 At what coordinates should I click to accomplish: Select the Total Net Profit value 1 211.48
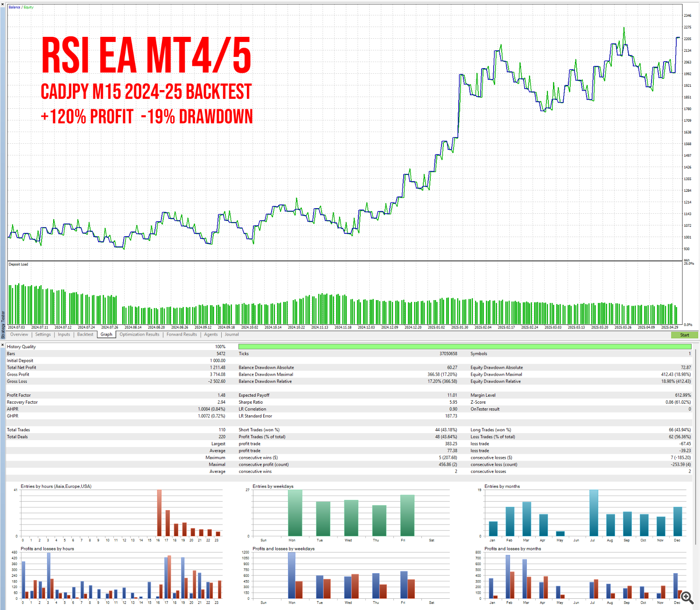pyautogui.click(x=217, y=368)
